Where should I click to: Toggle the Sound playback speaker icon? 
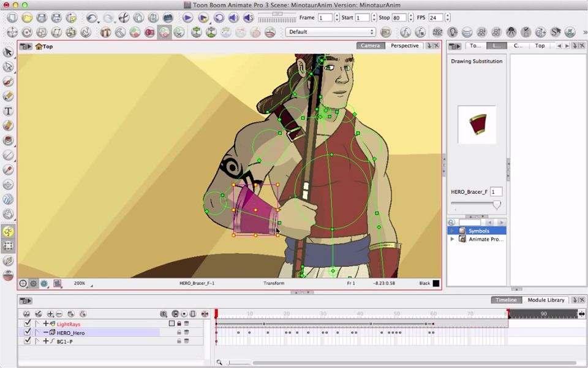coord(233,18)
